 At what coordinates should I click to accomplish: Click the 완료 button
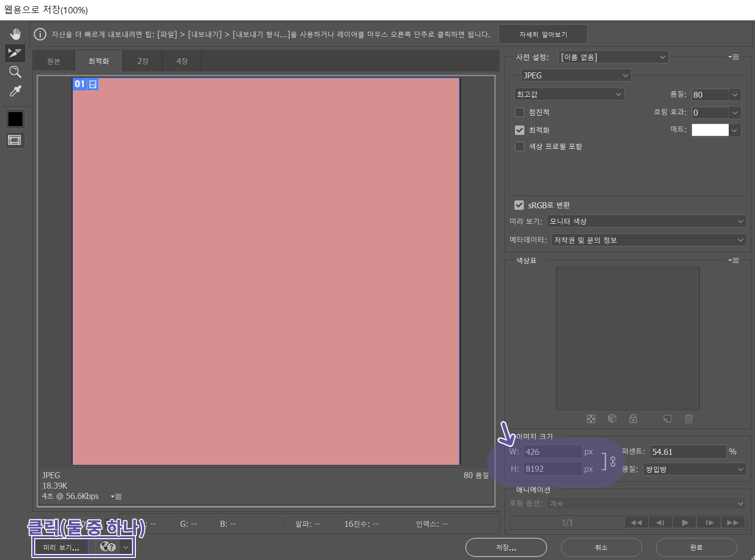pyautogui.click(x=696, y=547)
